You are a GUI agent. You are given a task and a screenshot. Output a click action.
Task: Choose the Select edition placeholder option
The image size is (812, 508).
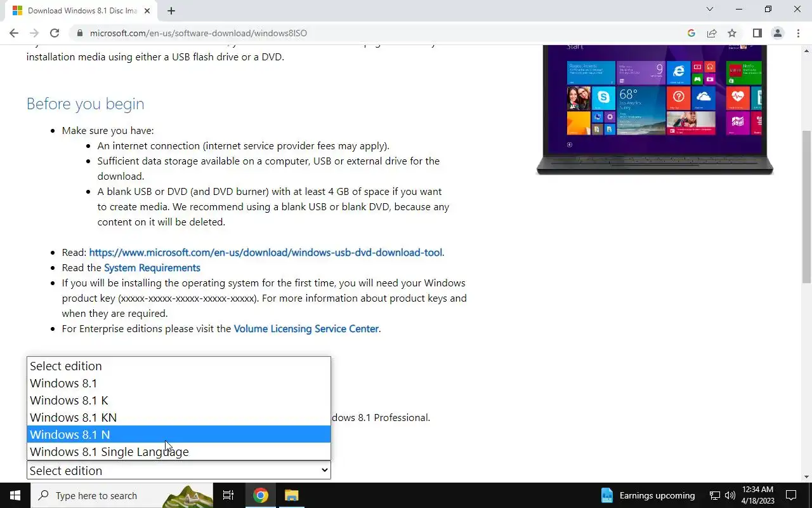coord(179,366)
